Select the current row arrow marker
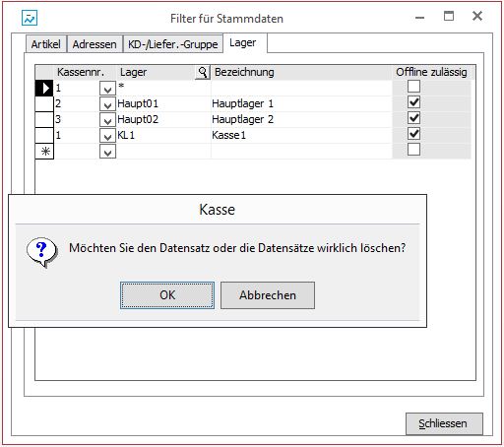 click(44, 88)
